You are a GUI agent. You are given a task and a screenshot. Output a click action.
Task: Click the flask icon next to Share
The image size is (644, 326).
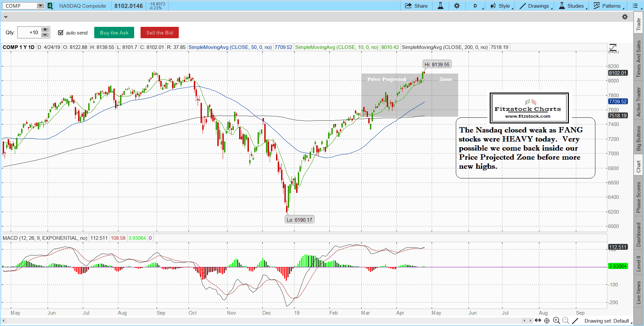pos(440,6)
